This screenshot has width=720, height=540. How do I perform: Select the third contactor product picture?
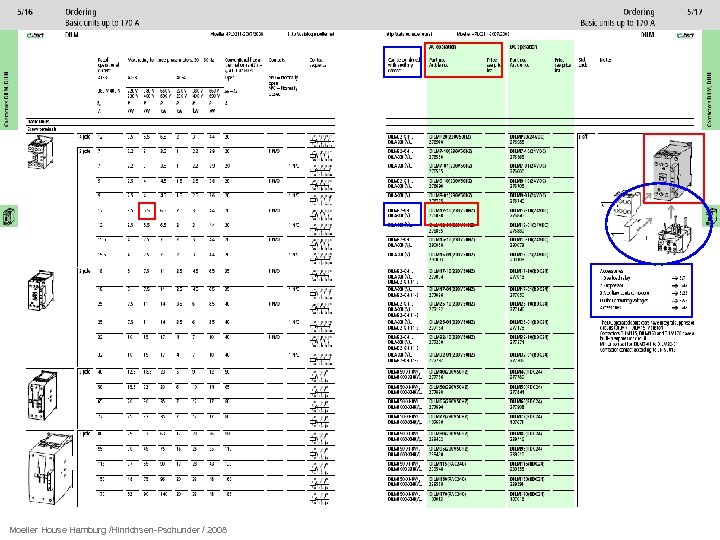click(x=42, y=396)
